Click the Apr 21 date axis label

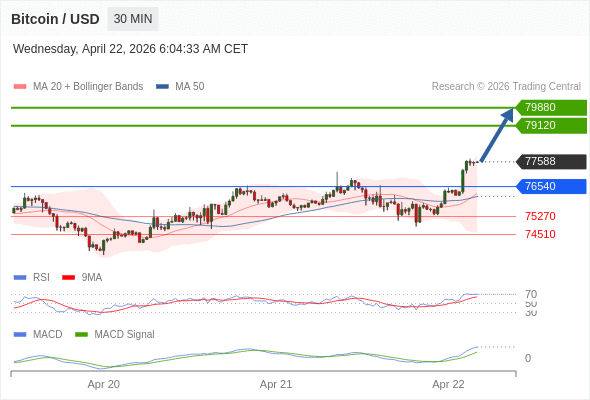click(276, 385)
